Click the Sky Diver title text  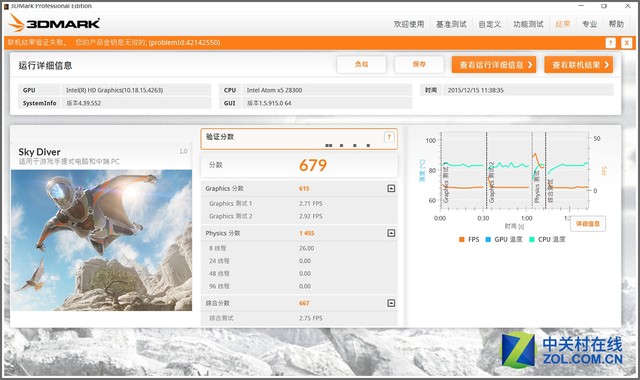click(x=39, y=152)
